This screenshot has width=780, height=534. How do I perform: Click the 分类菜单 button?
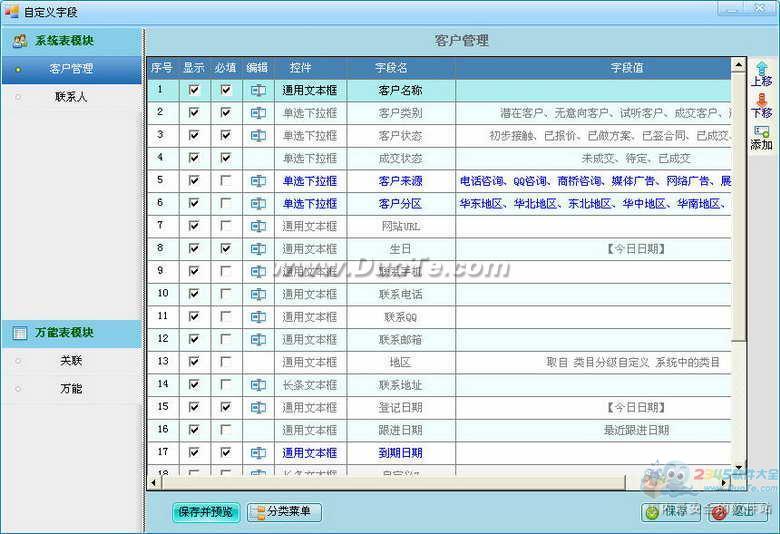coord(285,512)
